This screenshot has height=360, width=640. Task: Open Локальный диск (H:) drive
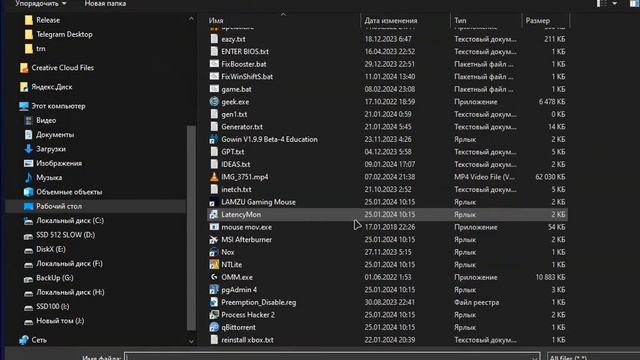coord(64,292)
